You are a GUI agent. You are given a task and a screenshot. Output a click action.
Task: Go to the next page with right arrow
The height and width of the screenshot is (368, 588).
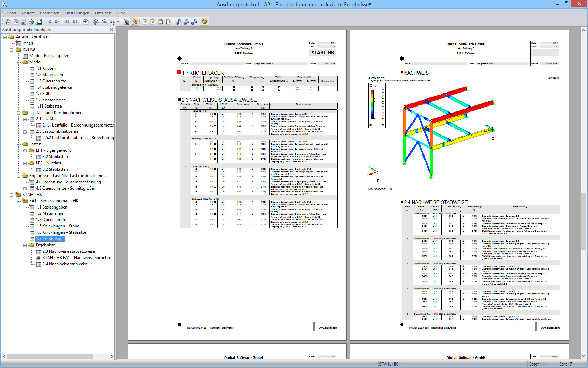click(57, 22)
